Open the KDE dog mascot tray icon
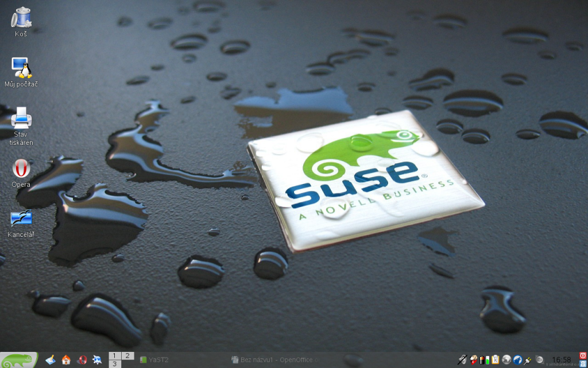This screenshot has height=368, width=588. (x=474, y=360)
